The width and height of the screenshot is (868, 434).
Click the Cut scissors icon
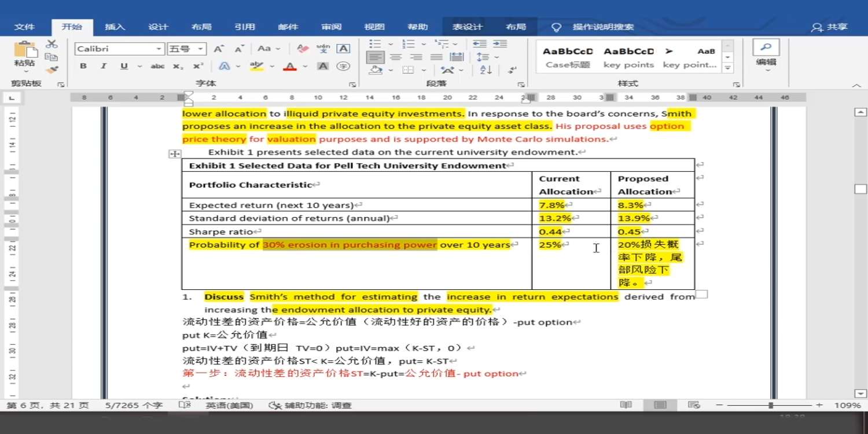[52, 44]
